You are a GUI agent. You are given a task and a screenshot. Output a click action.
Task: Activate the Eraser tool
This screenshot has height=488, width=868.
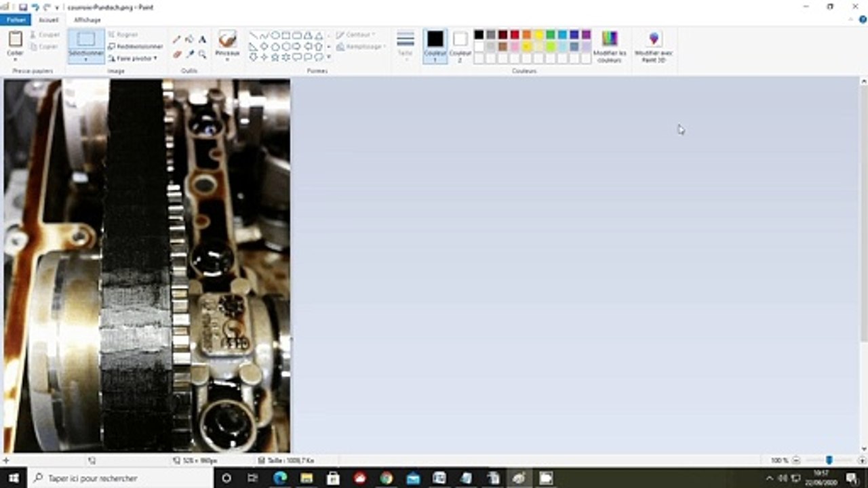177,54
